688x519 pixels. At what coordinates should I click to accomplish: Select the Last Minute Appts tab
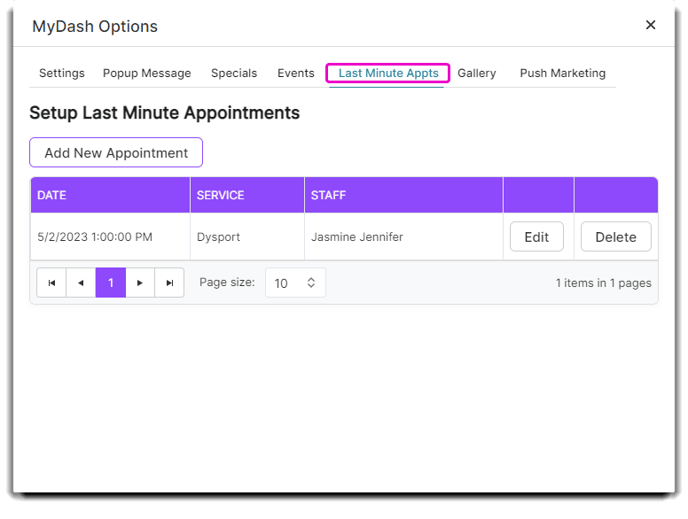[388, 73]
